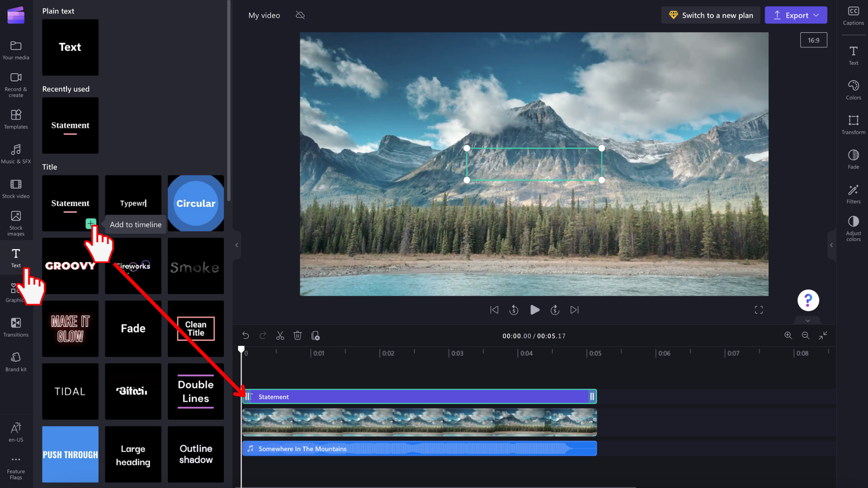
Task: Toggle the Captions panel open
Action: pos(854,15)
